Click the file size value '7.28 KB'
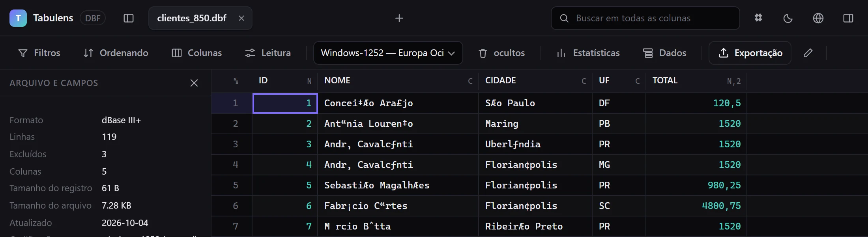This screenshot has width=868, height=237. click(116, 205)
